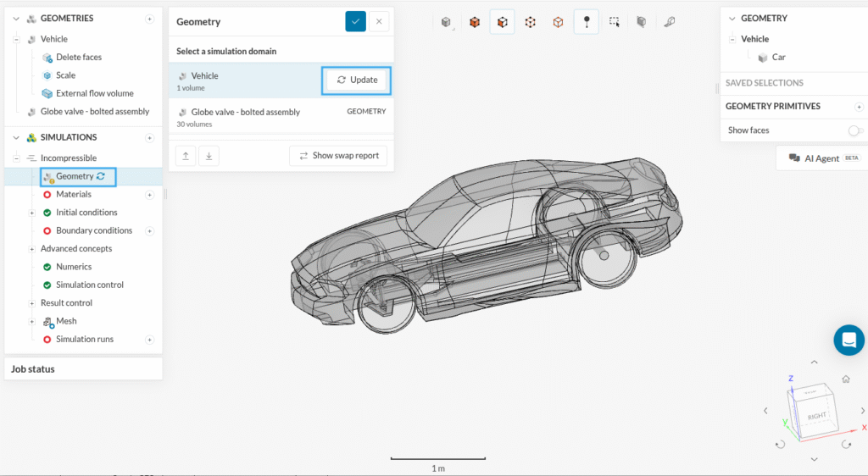Screen dimensions: 868x476
Task: Open Boundary conditions in simulation tree
Action: (93, 230)
